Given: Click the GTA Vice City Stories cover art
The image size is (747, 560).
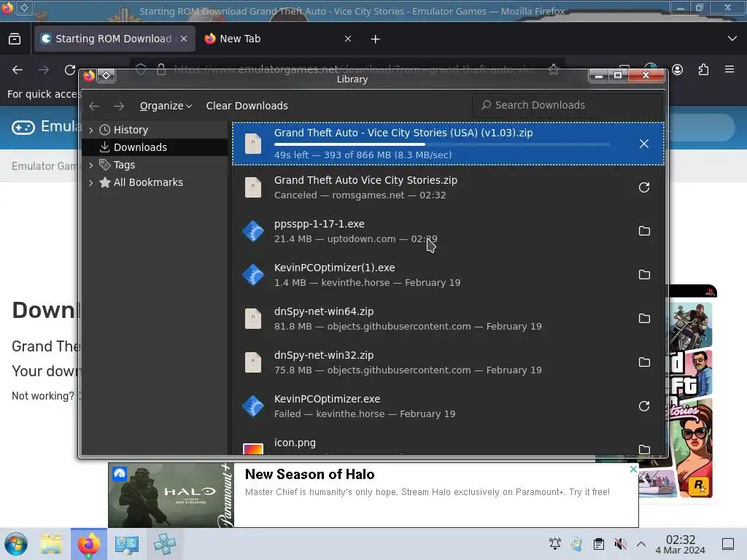Looking at the screenshot, I should coord(690,392).
